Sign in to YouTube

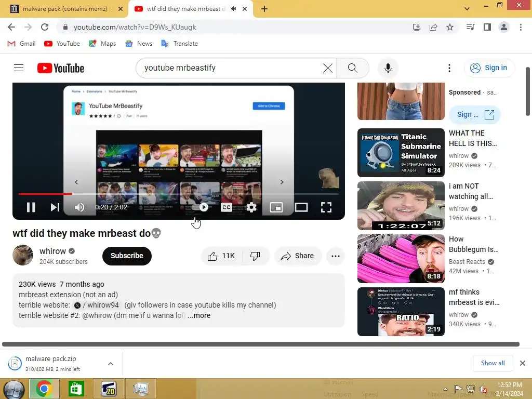(489, 68)
